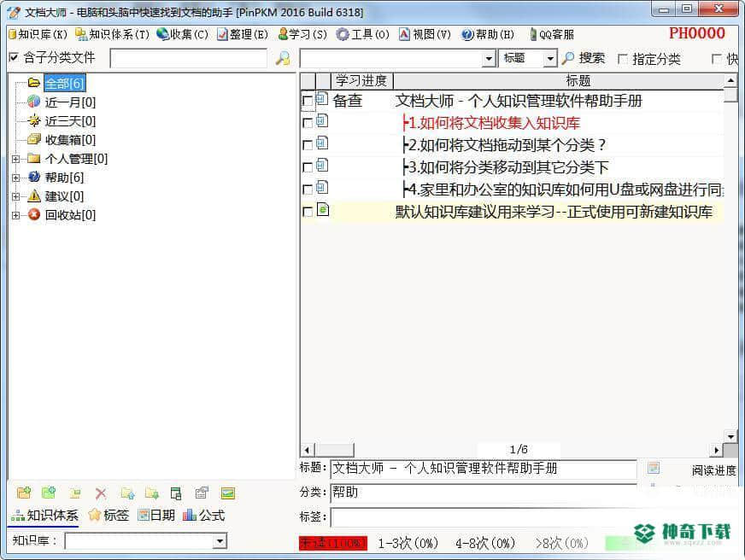Open the 回收站[0] recycle bin node

tap(62, 215)
